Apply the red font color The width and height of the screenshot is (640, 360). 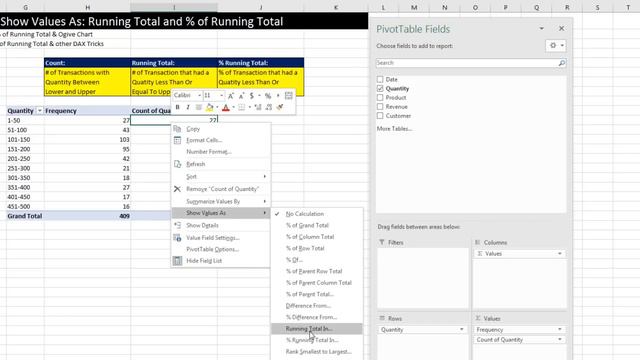point(226,107)
